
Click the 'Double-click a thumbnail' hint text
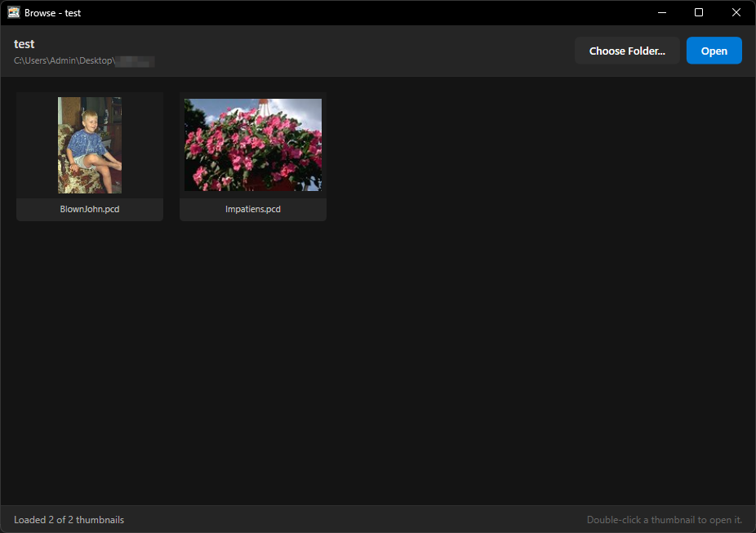point(664,519)
